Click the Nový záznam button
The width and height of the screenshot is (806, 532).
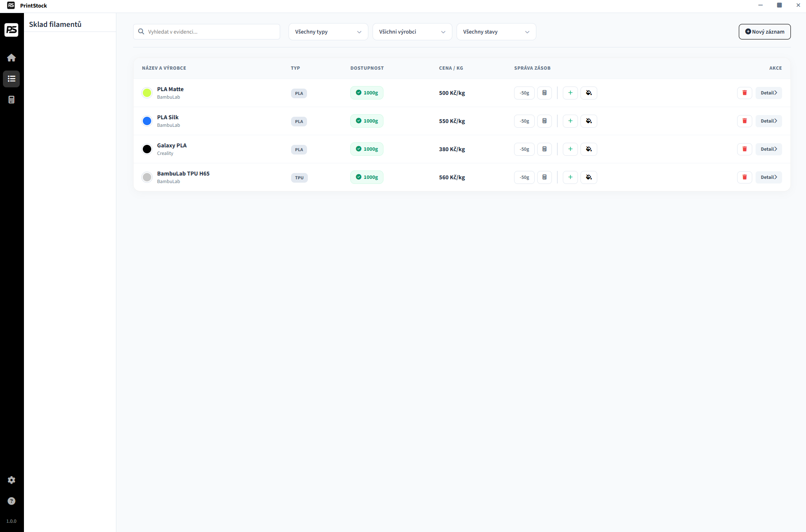coord(764,32)
